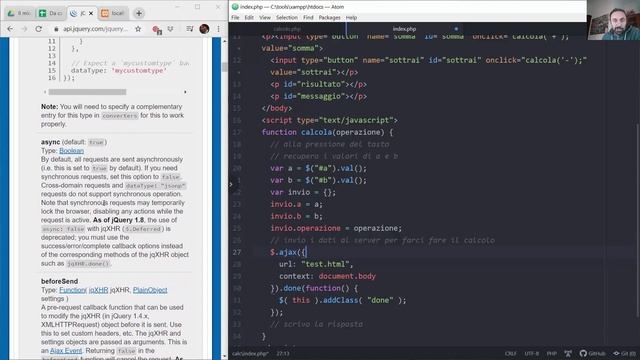
Task: Switch to the localhost tab
Action: 113,13
